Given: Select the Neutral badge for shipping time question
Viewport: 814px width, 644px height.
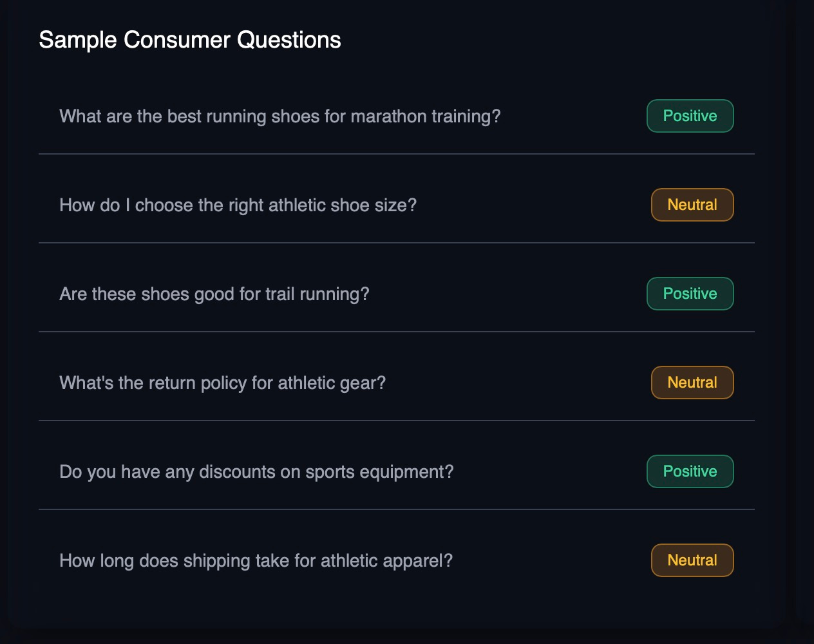Looking at the screenshot, I should click(692, 560).
